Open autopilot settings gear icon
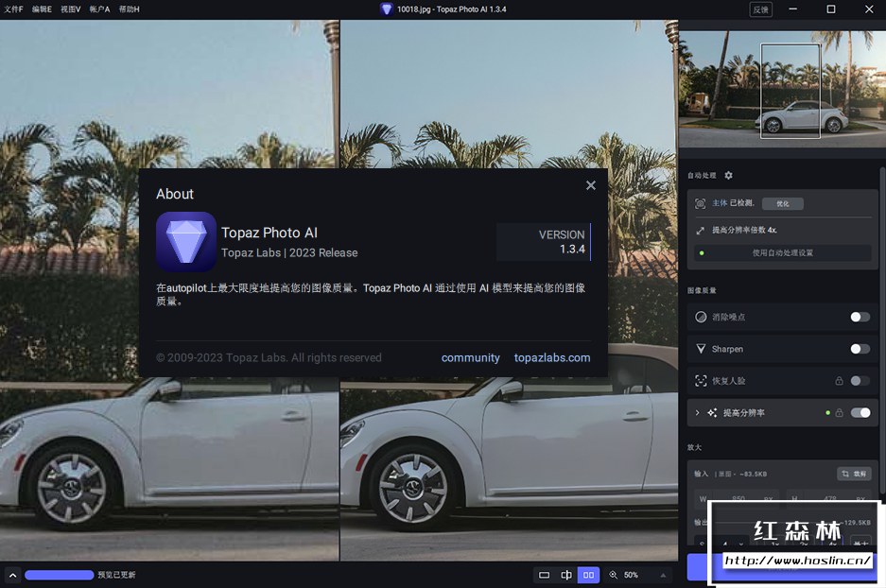The width and height of the screenshot is (886, 588). [728, 175]
